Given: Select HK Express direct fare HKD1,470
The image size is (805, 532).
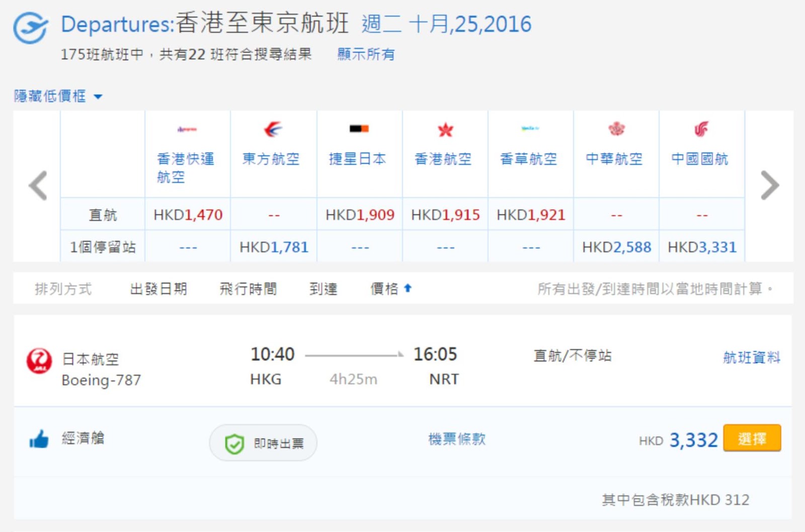Looking at the screenshot, I should point(188,215).
